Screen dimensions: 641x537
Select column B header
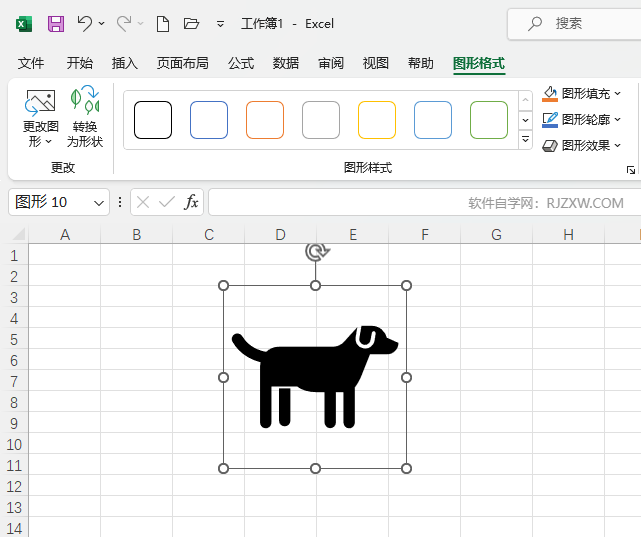click(137, 235)
